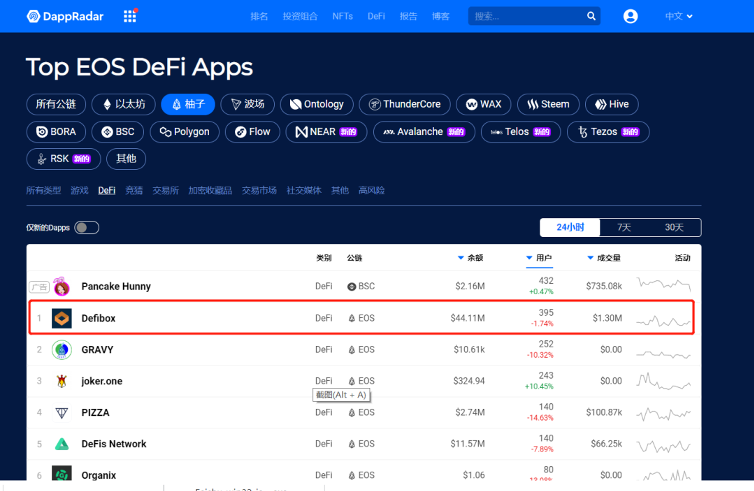Select the 所有公链 chain filter
The width and height of the screenshot is (754, 491).
[x=56, y=104]
